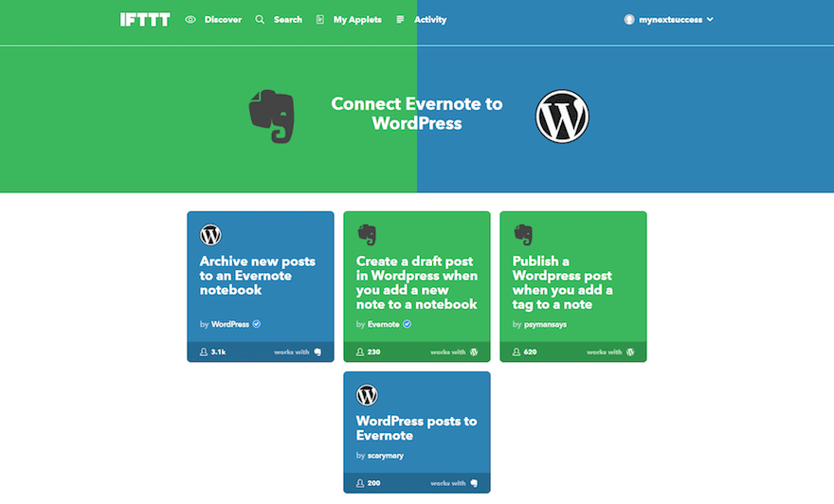Go to My Applets
The height and width of the screenshot is (504, 834).
point(357,20)
